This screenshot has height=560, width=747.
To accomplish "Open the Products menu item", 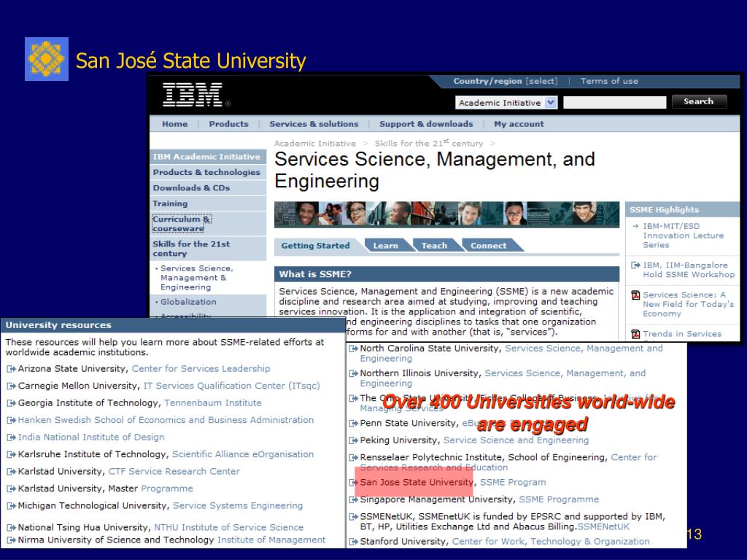I will pyautogui.click(x=228, y=124).
